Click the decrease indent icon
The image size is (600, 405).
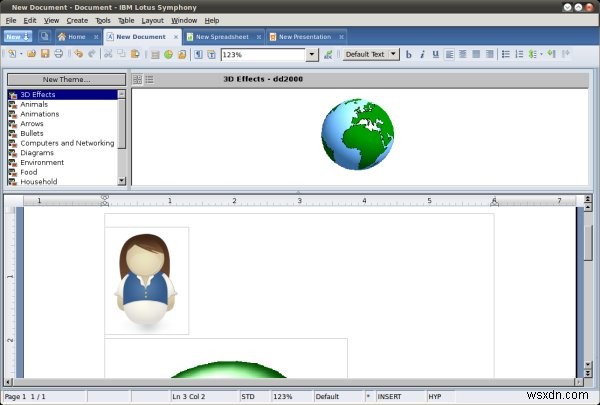coord(551,54)
